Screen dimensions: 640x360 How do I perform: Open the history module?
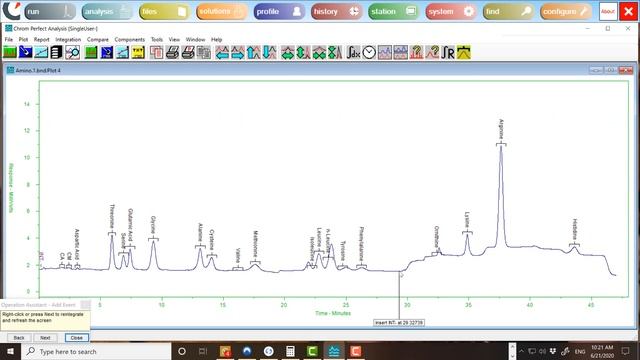pyautogui.click(x=336, y=11)
